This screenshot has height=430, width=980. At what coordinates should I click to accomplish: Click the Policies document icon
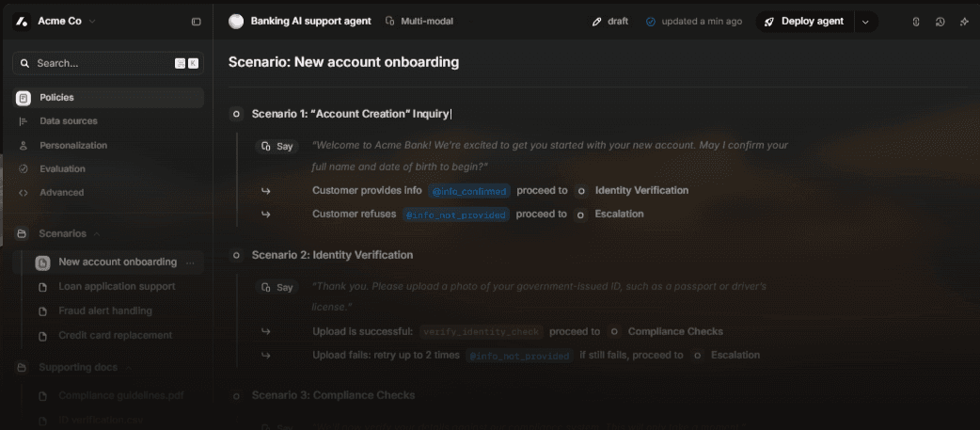(24, 98)
